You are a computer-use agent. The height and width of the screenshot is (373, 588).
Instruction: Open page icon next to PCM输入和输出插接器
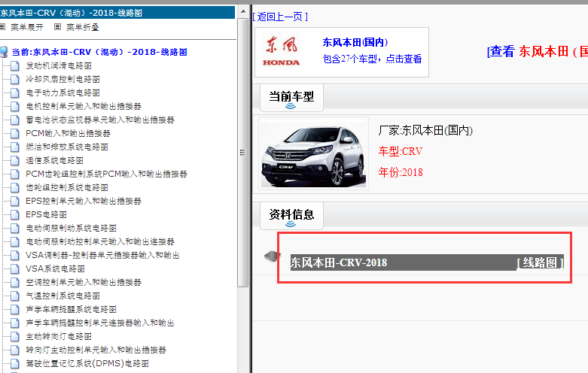pos(15,133)
